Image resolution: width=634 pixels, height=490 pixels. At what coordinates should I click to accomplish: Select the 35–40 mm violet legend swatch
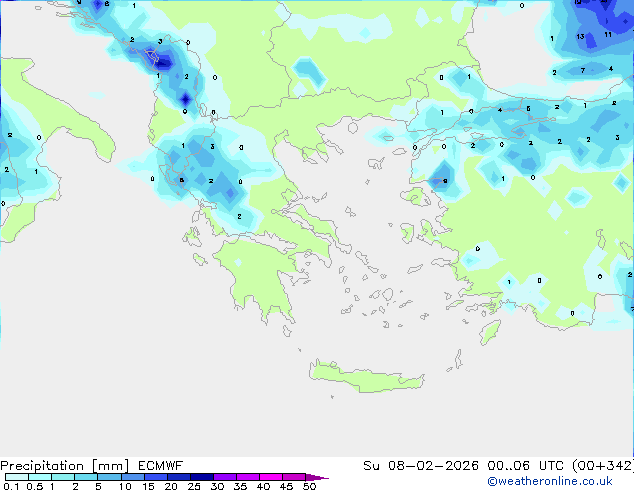[x=248, y=477]
